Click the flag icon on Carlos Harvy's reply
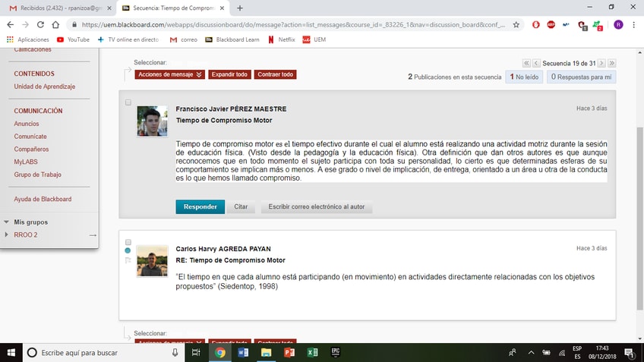This screenshot has height=362, width=644. 128,260
